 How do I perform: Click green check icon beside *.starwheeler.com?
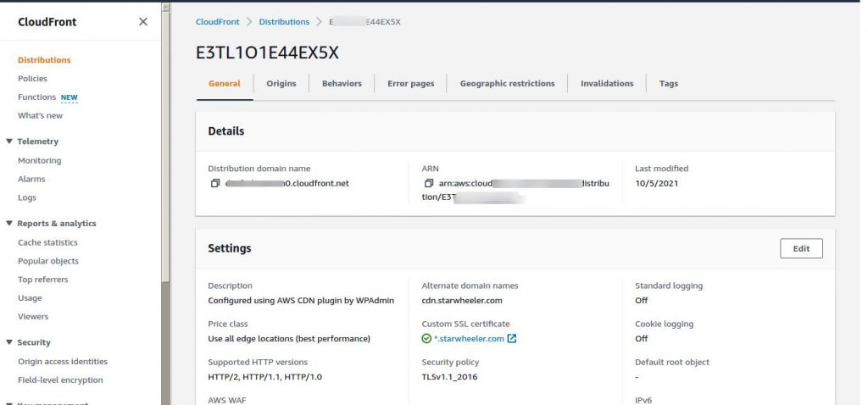pos(426,339)
